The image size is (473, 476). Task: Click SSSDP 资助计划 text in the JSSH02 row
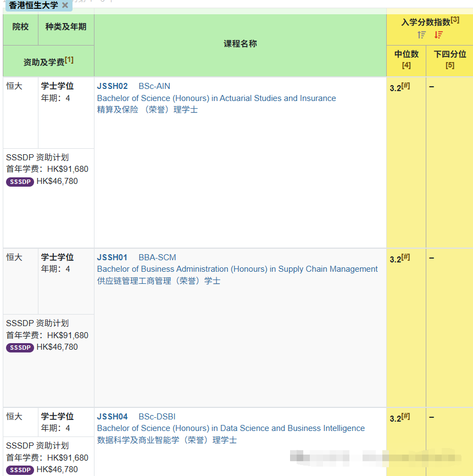pyautogui.click(x=37, y=157)
